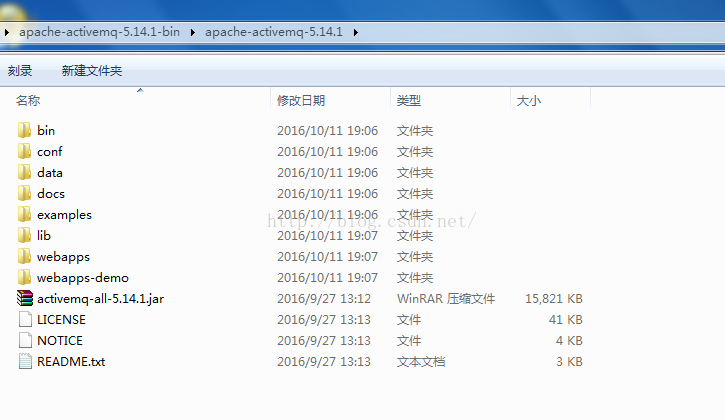Click the 3 KB size of README.txt
725x420 pixels.
pos(569,361)
